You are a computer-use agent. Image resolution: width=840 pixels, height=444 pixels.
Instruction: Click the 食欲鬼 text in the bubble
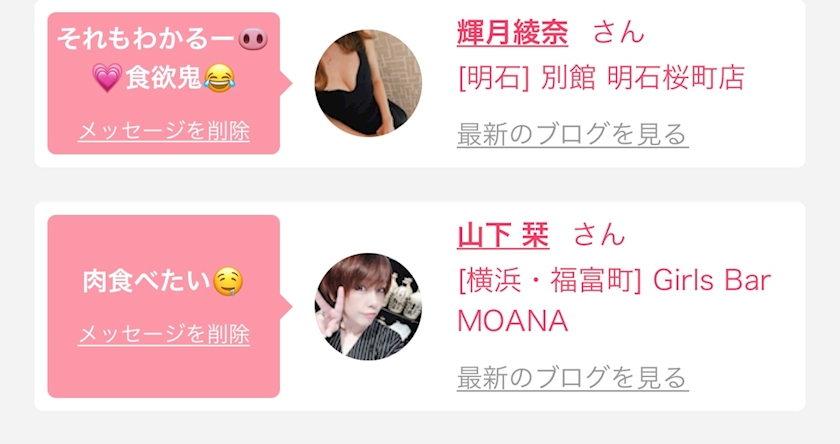[x=163, y=78]
